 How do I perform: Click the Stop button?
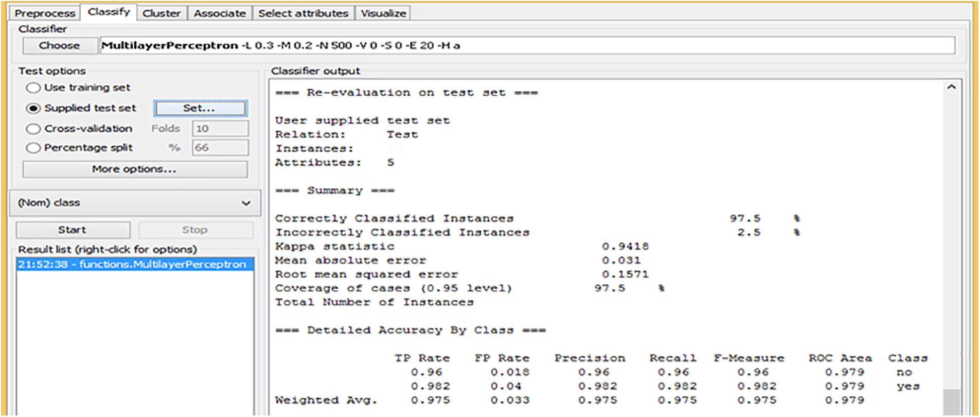pyautogui.click(x=195, y=230)
